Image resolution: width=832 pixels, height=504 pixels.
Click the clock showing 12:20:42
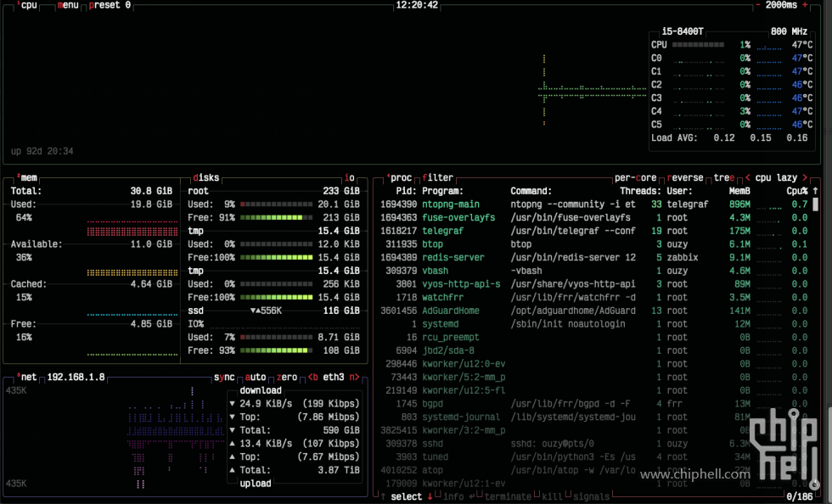(x=417, y=5)
